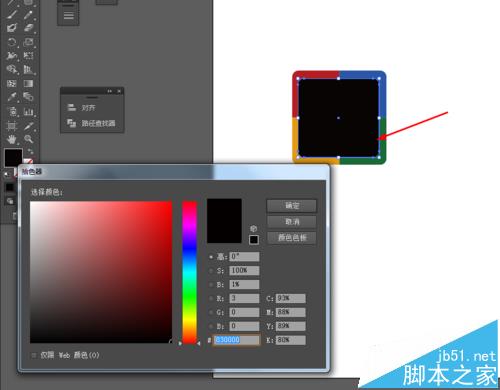
Task: Select the Hand tool
Action: tap(12, 139)
